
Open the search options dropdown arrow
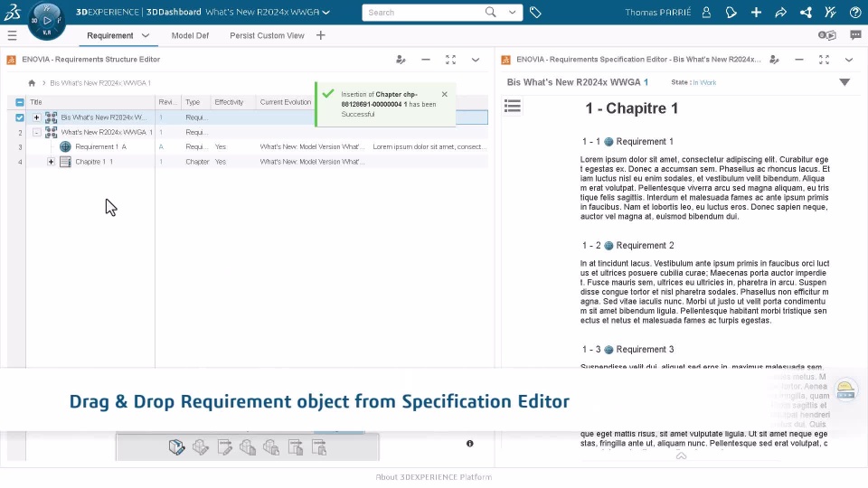pyautogui.click(x=512, y=12)
